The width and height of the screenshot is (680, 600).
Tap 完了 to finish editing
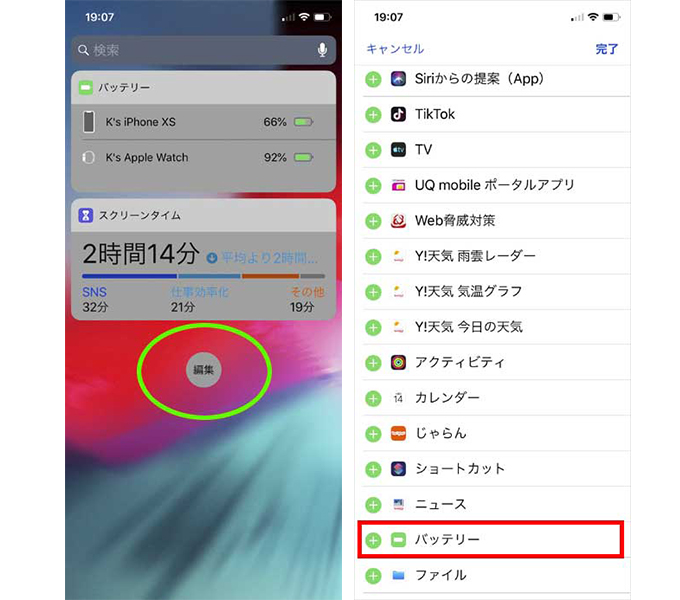tap(606, 49)
